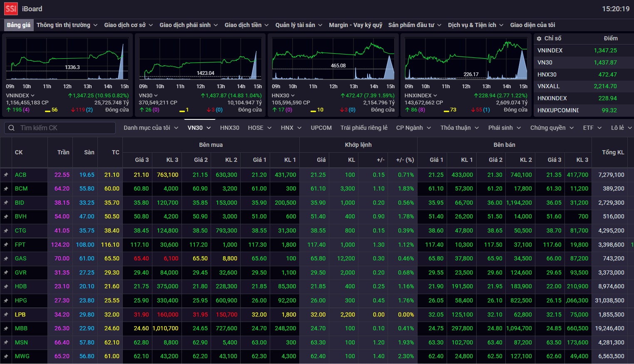Open Trái phiếu riêng lẻ tab
The width and height of the screenshot is (634, 364).
364,128
